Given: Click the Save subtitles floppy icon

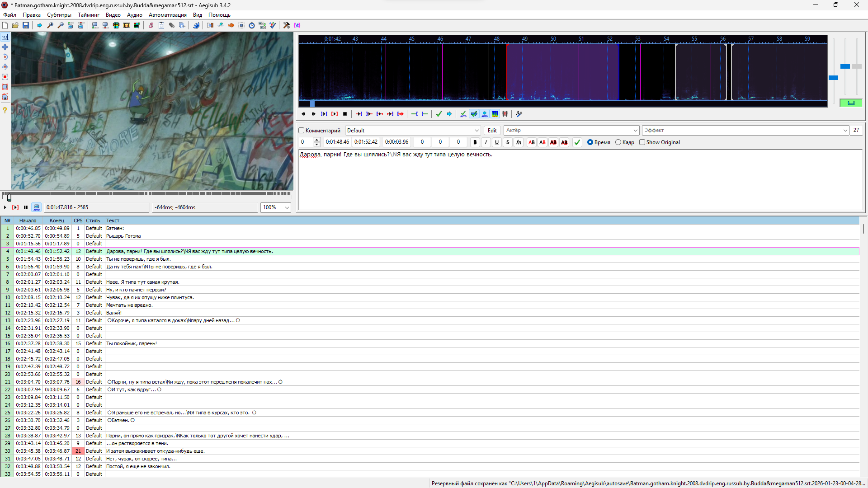Looking at the screenshot, I should [26, 25].
